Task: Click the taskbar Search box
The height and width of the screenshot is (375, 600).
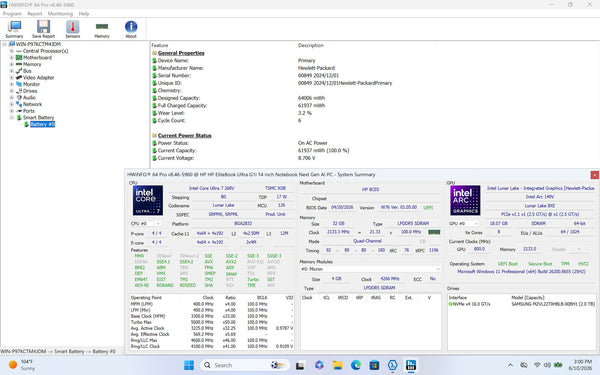Action: tap(245, 365)
